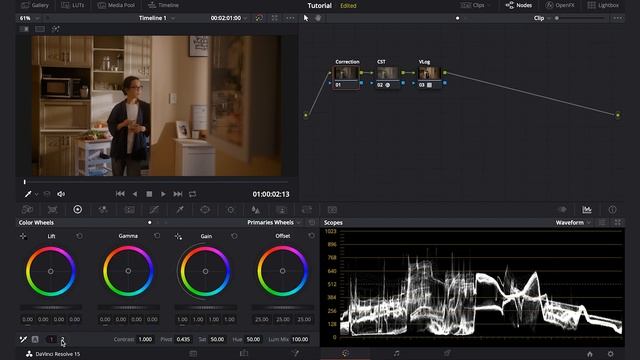Open waveform scope settings
The height and width of the screenshot is (360, 640).
[602, 222]
